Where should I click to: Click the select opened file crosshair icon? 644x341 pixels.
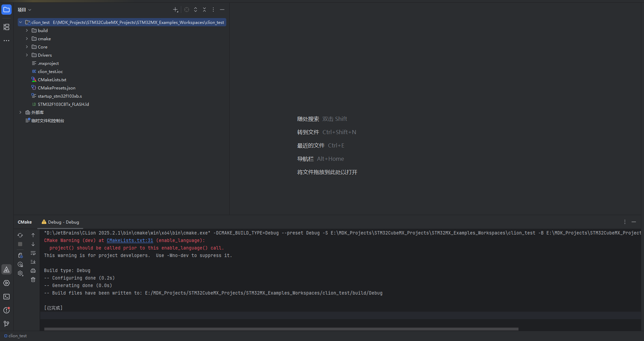[x=187, y=10]
